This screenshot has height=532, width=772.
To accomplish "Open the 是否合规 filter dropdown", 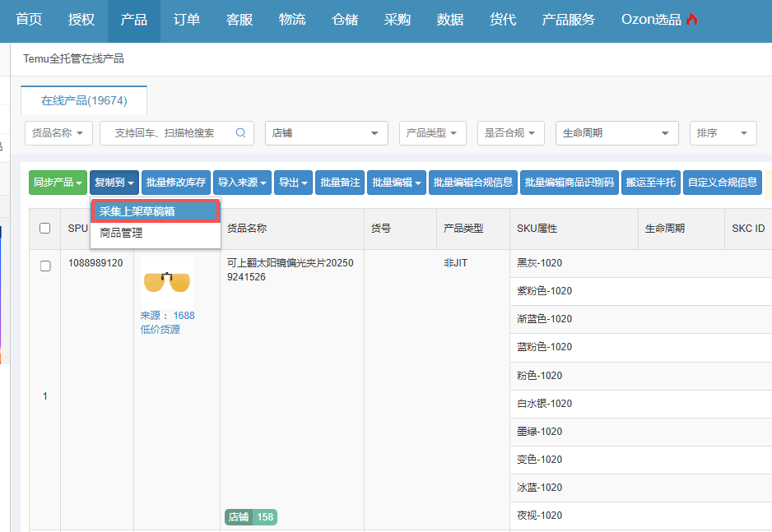I will (510, 133).
